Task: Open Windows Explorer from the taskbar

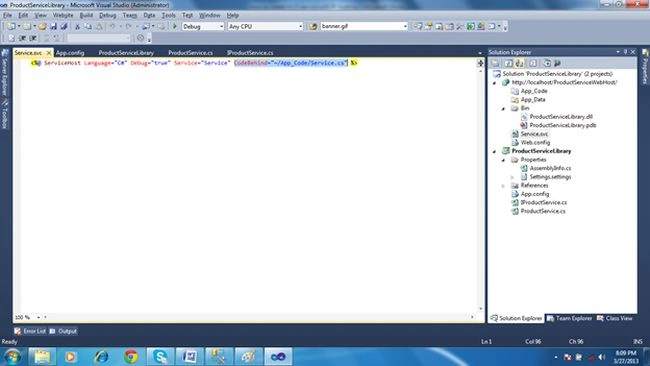Action: click(x=42, y=356)
